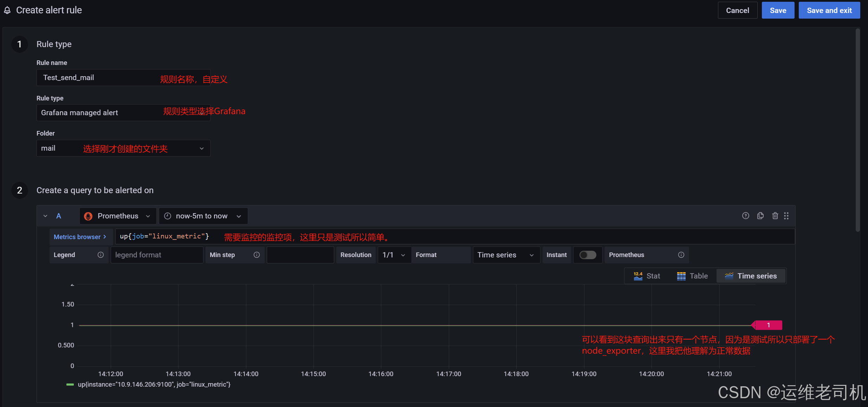Open the now-5m to now time range dropdown

[203, 216]
